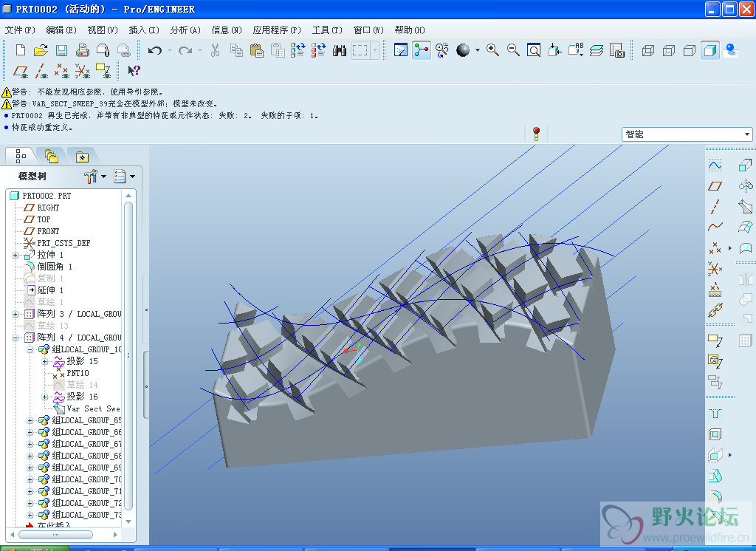The image size is (756, 551).
Task: Print the model using printer icon
Action: pos(82,50)
